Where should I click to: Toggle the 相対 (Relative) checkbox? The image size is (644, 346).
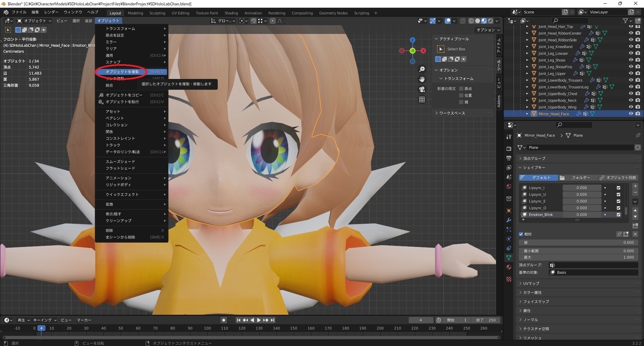[521, 234]
